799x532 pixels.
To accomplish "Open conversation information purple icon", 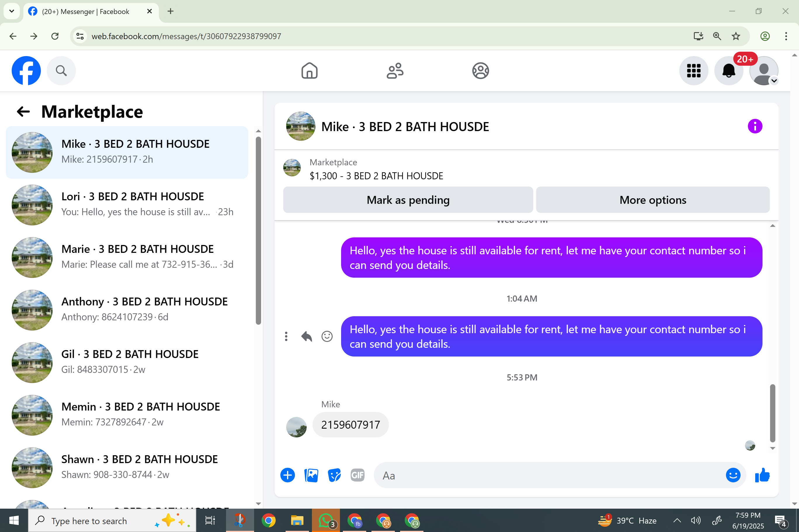I will [x=755, y=126].
